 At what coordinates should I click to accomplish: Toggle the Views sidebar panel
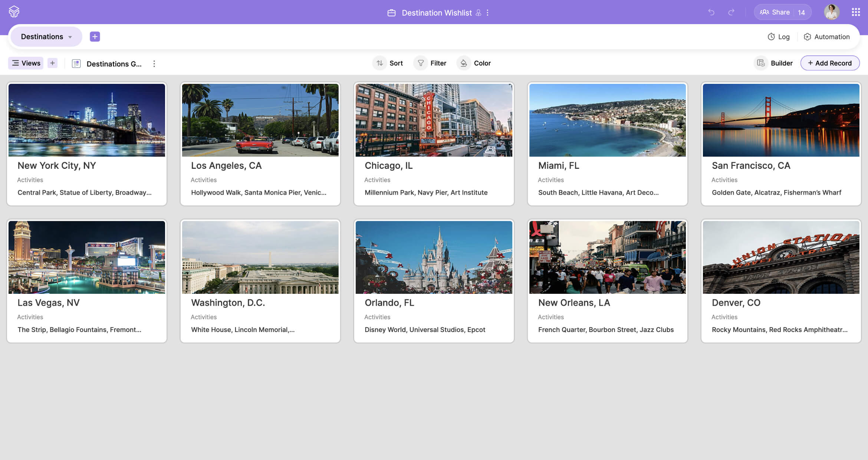point(26,63)
